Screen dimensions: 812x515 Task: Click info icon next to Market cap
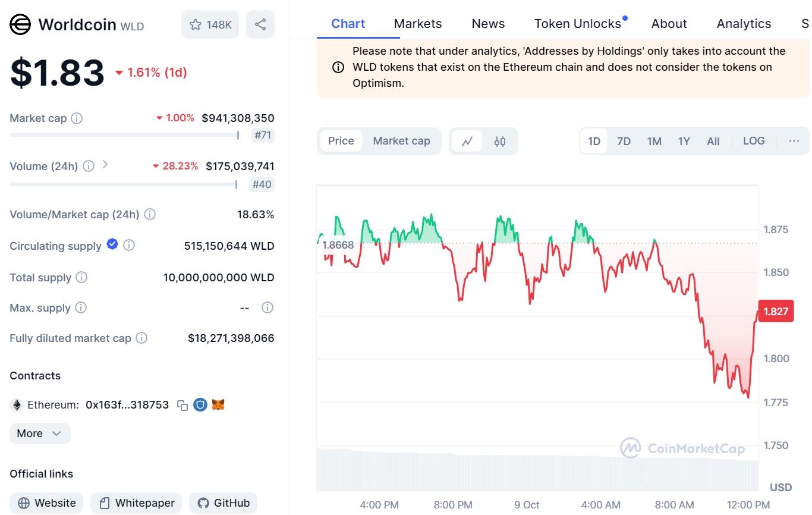click(x=77, y=118)
